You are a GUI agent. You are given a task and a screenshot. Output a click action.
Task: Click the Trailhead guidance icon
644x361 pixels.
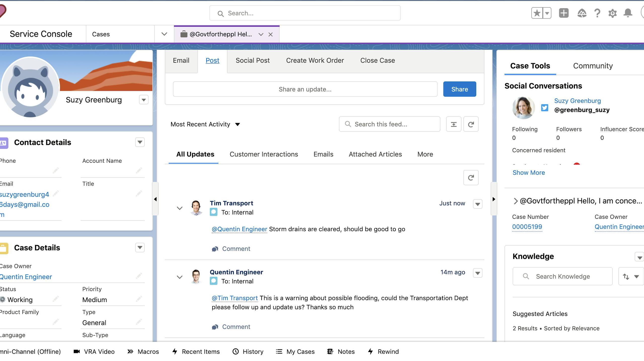[582, 13]
